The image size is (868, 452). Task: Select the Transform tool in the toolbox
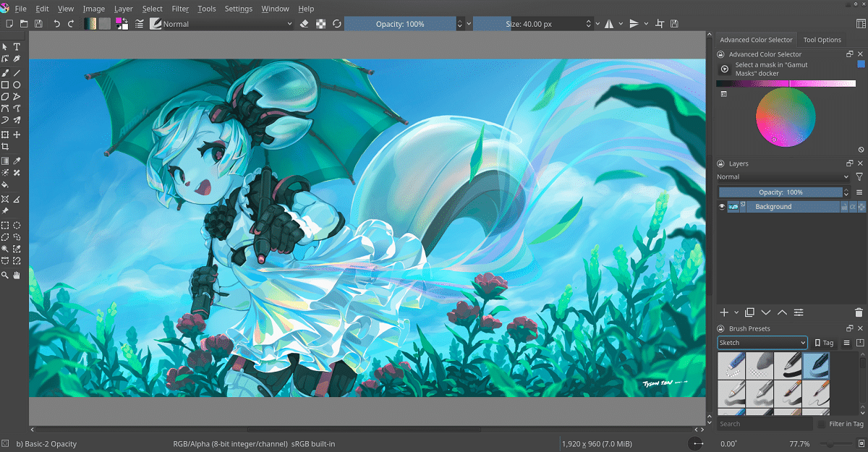pyautogui.click(x=5, y=134)
